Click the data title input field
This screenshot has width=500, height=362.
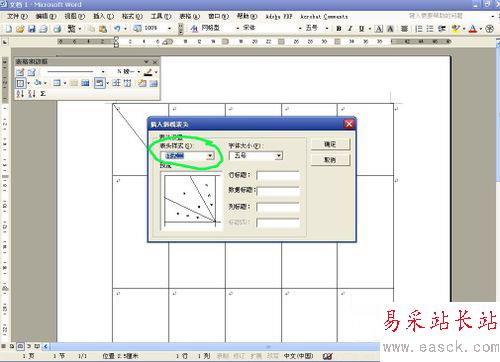pyautogui.click(x=278, y=191)
